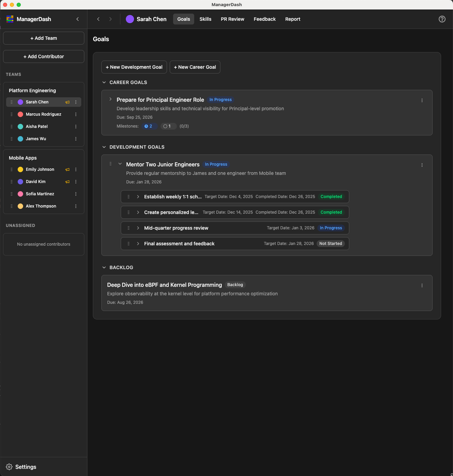Collapse the sidebar with the chevron icon
Viewport: 453px width, 476px height.
[x=78, y=19]
